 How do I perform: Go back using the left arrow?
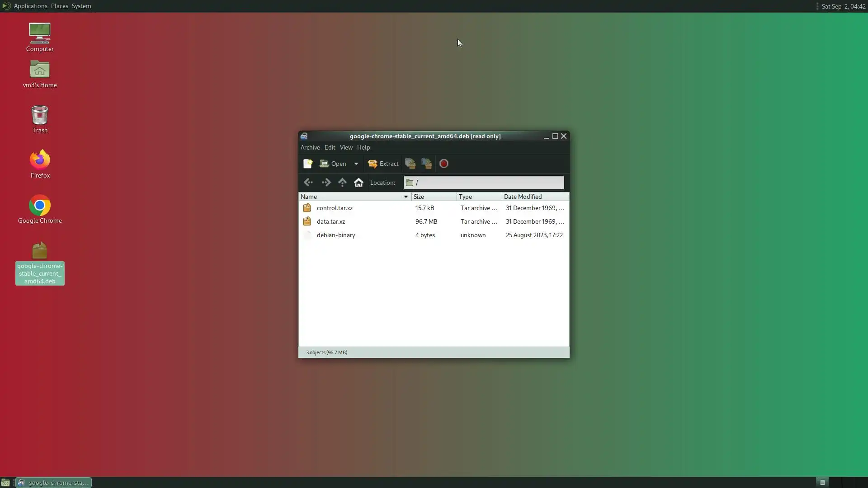point(308,183)
